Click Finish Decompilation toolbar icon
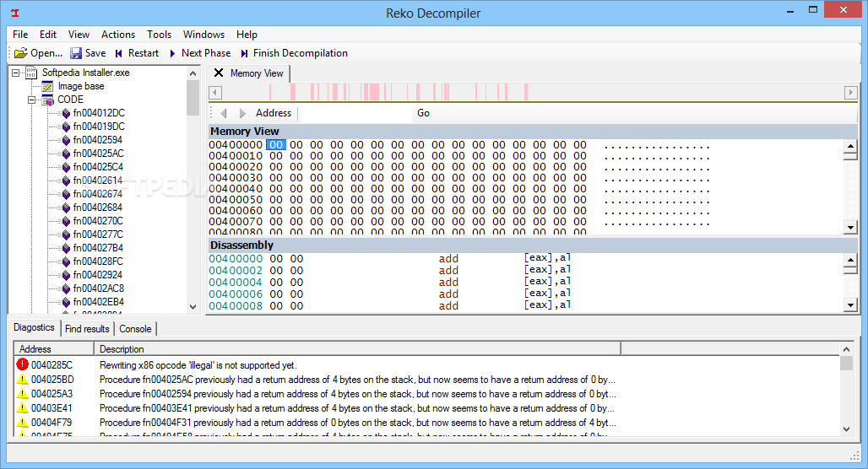 click(244, 53)
